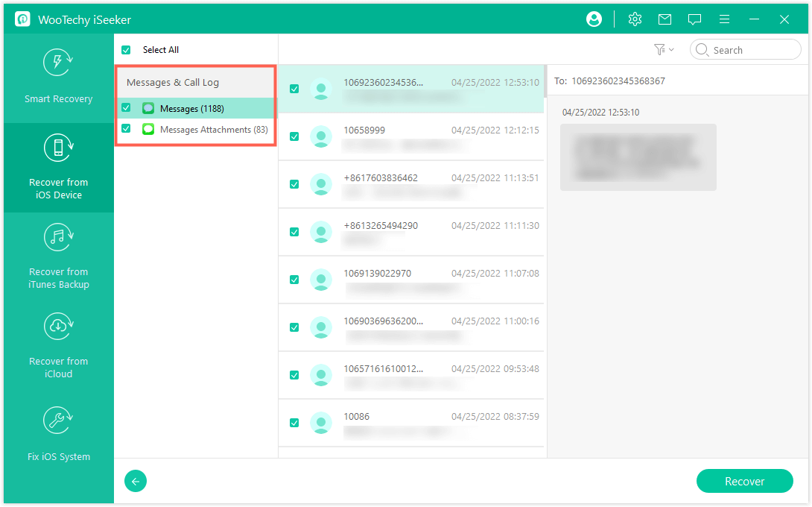Image resolution: width=812 pixels, height=507 pixels.
Task: Open the user account profile
Action: [594, 19]
